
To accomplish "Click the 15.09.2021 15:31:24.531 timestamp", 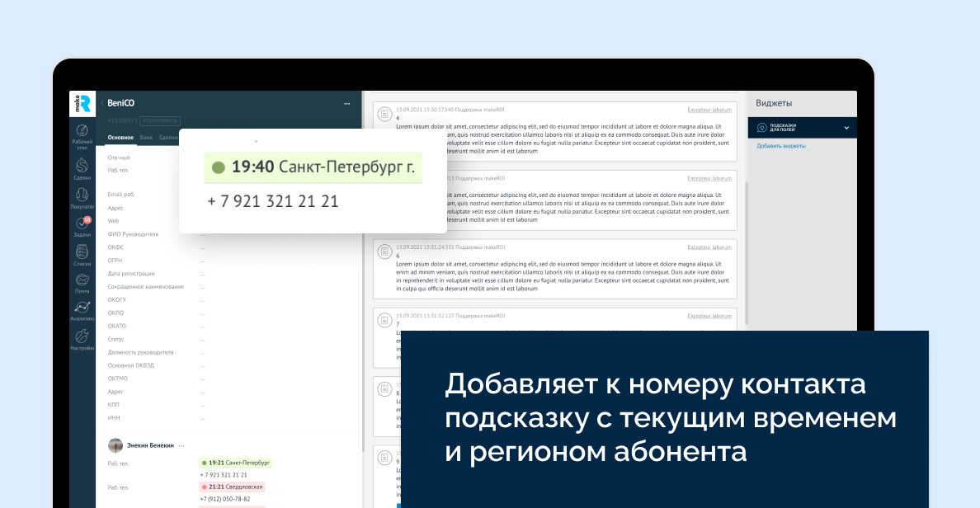I will point(424,247).
